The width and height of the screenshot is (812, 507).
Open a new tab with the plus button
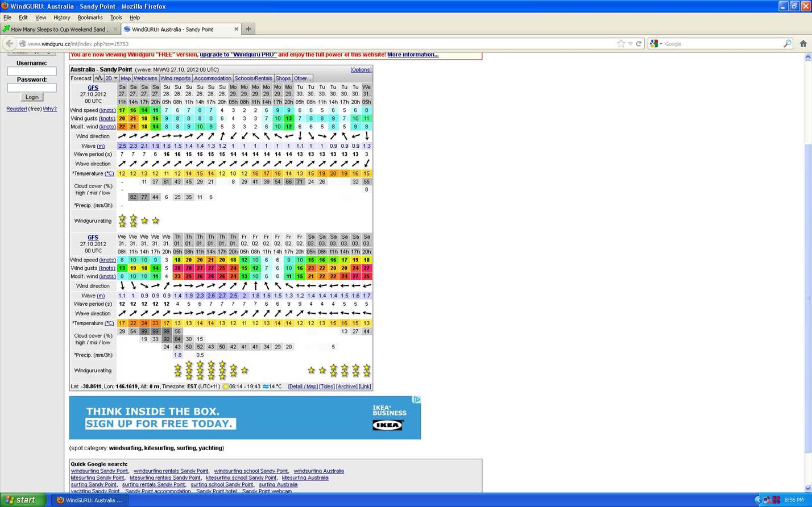[248, 29]
